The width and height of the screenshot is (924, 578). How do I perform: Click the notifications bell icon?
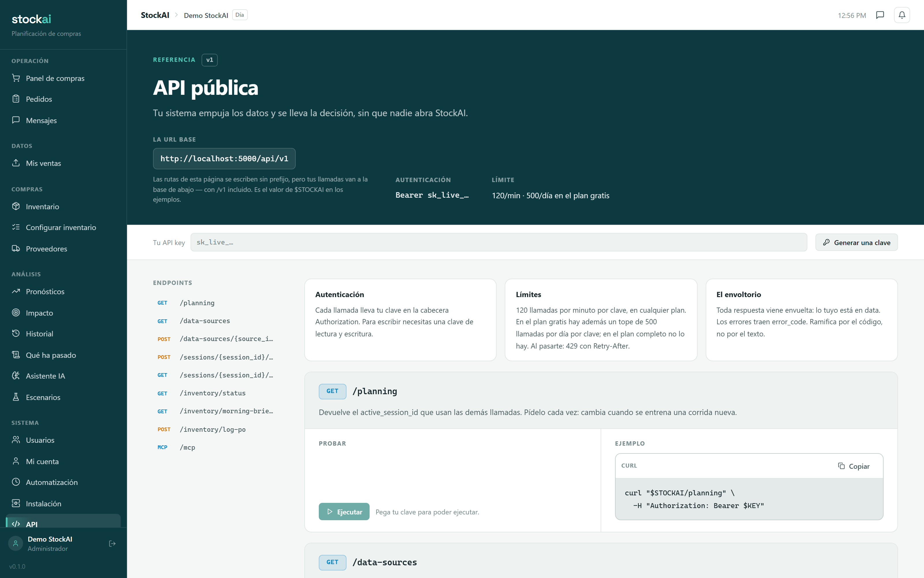click(902, 15)
